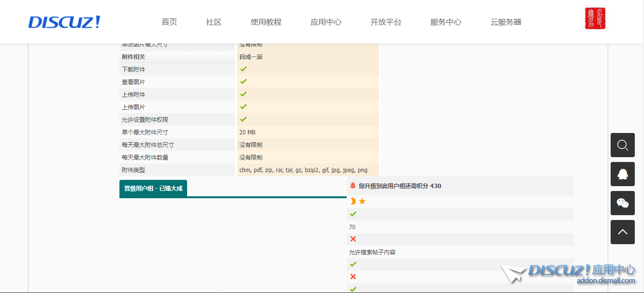Click the Discuz! logo in the header
Image resolution: width=644 pixels, height=293 pixels.
coord(64,22)
